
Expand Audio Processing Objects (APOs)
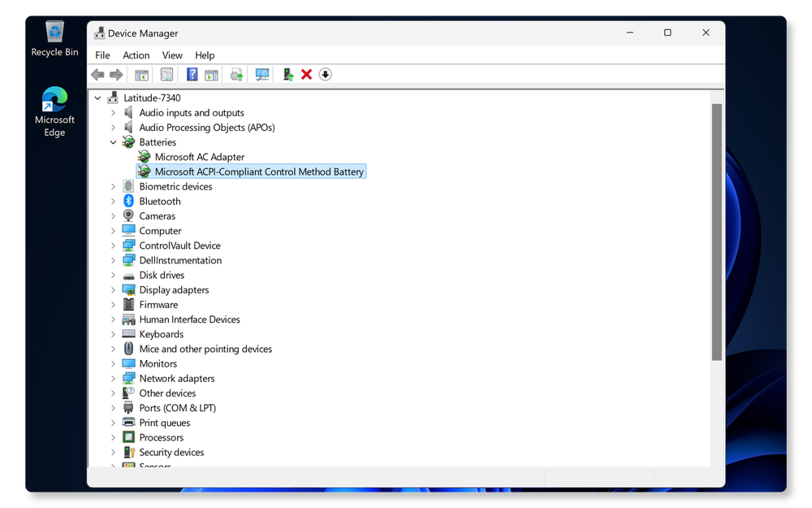(113, 127)
